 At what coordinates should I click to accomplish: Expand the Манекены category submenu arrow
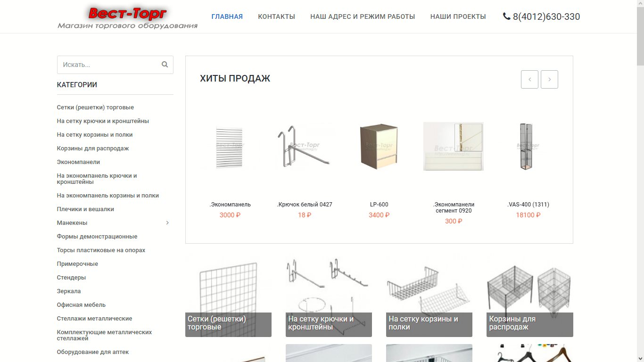point(167,223)
